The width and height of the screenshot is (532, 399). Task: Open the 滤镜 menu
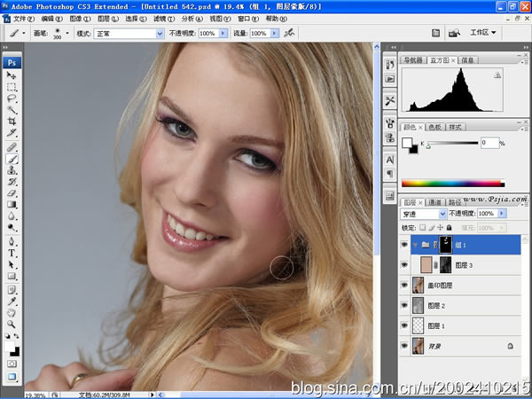(x=164, y=19)
